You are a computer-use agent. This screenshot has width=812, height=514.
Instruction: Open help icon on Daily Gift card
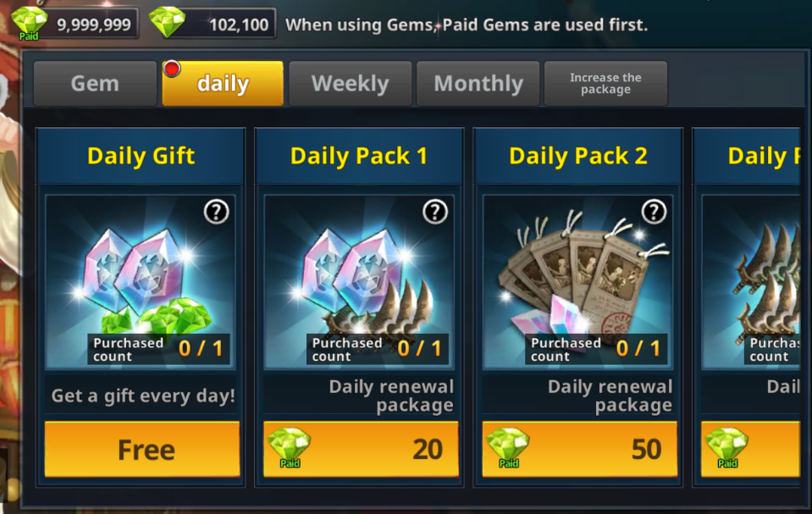(217, 212)
